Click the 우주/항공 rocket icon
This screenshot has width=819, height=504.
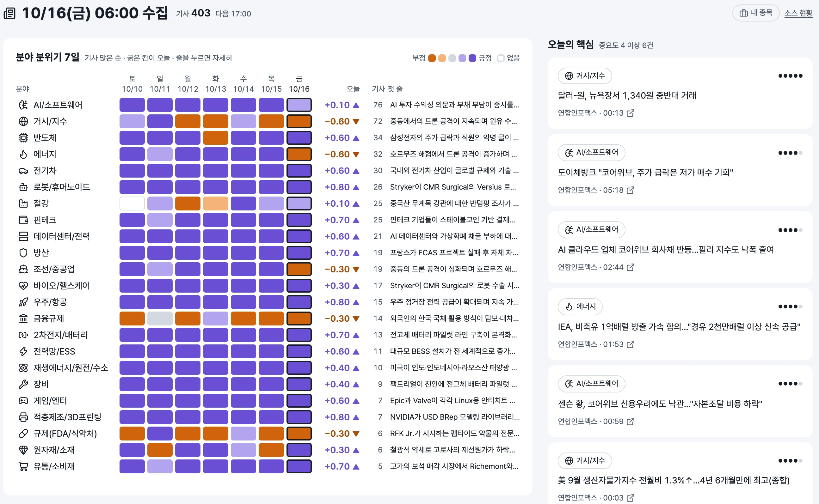coord(23,302)
